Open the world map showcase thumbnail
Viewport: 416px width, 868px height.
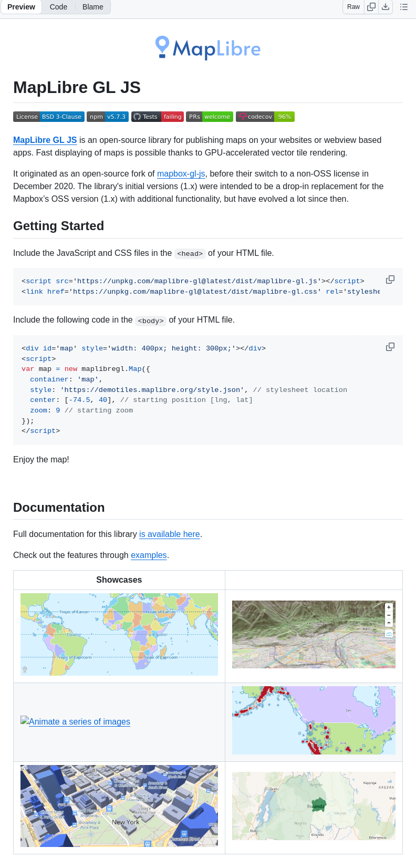point(119,634)
